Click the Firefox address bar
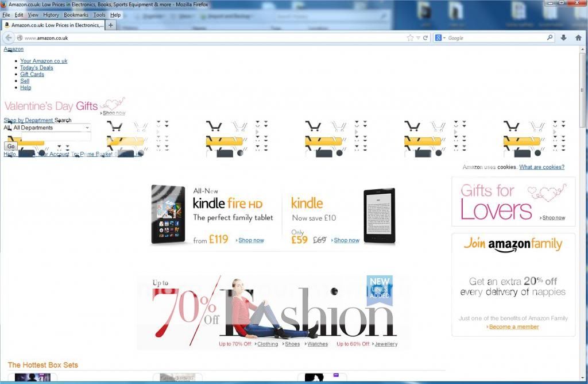This screenshot has width=588, height=384. point(214,38)
